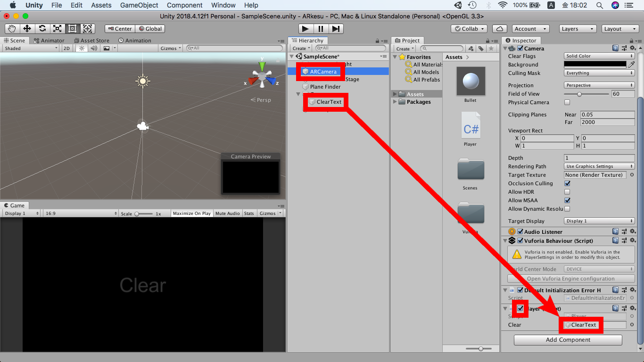This screenshot has height=362, width=644.
Task: Click the Step frame button
Action: [335, 29]
